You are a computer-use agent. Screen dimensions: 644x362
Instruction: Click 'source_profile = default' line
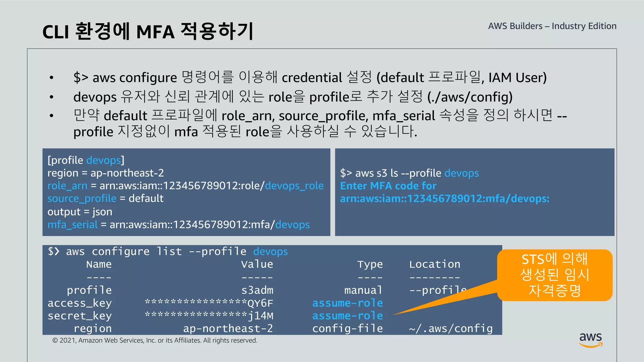pyautogui.click(x=105, y=199)
